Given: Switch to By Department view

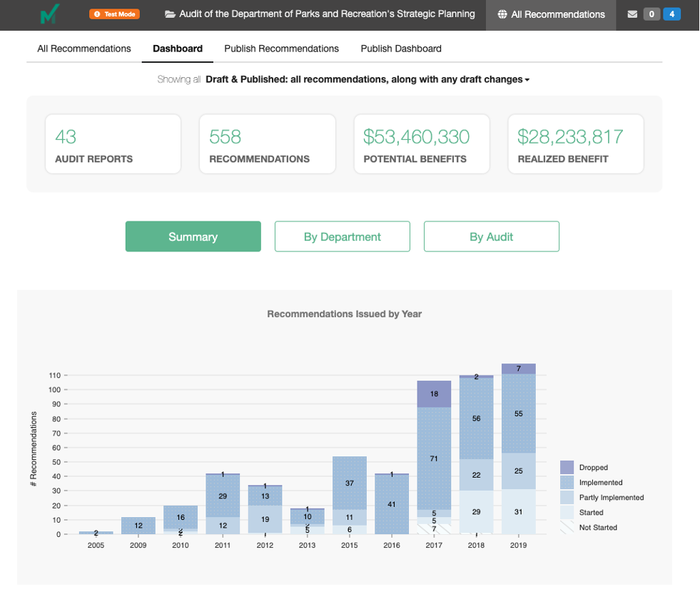Looking at the screenshot, I should pos(343,236).
